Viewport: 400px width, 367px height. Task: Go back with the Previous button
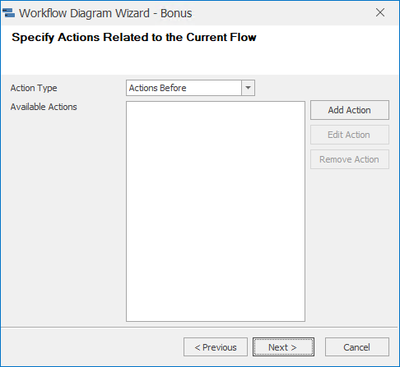[x=216, y=347]
